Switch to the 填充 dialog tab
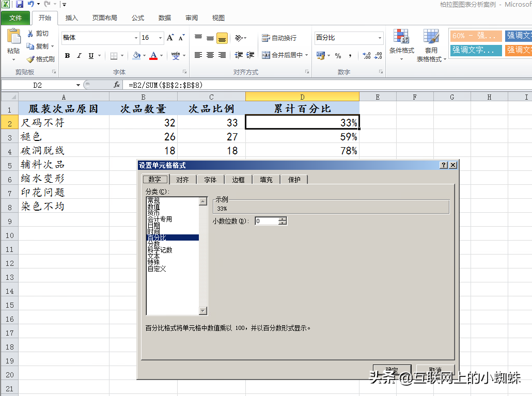 pos(266,180)
